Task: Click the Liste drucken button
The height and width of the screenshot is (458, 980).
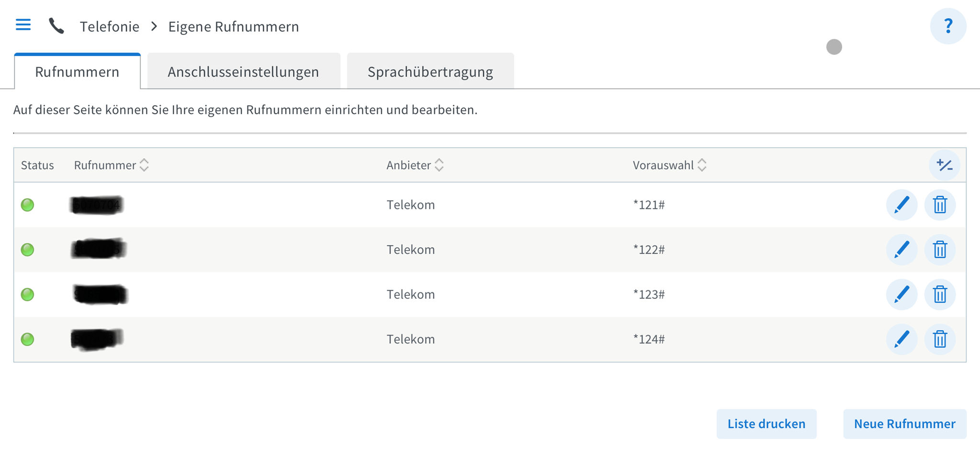Action: 766,424
